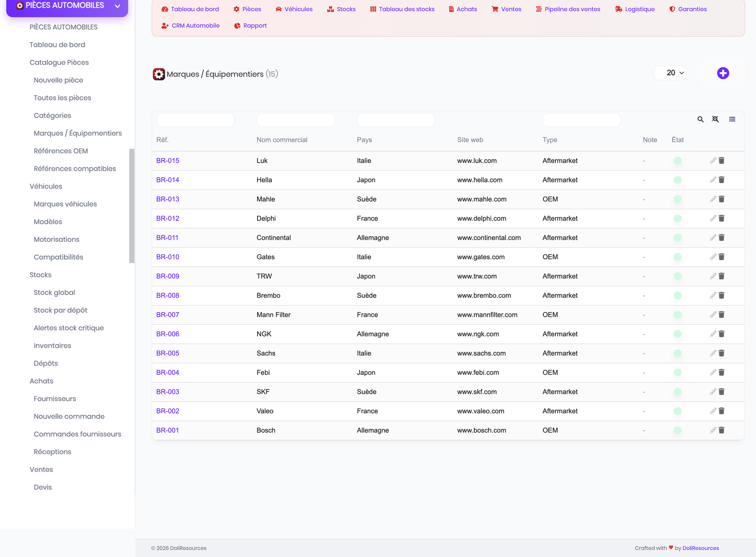
Task: Toggle the État indicator for Valeo
Action: click(x=678, y=411)
